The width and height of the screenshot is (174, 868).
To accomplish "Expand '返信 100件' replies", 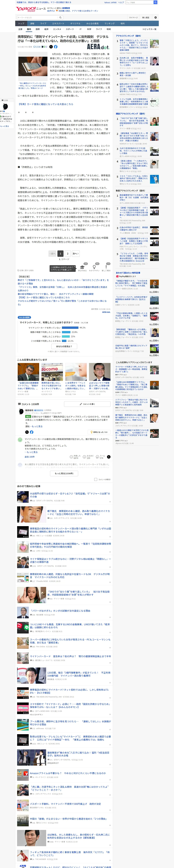I will coord(29,457).
